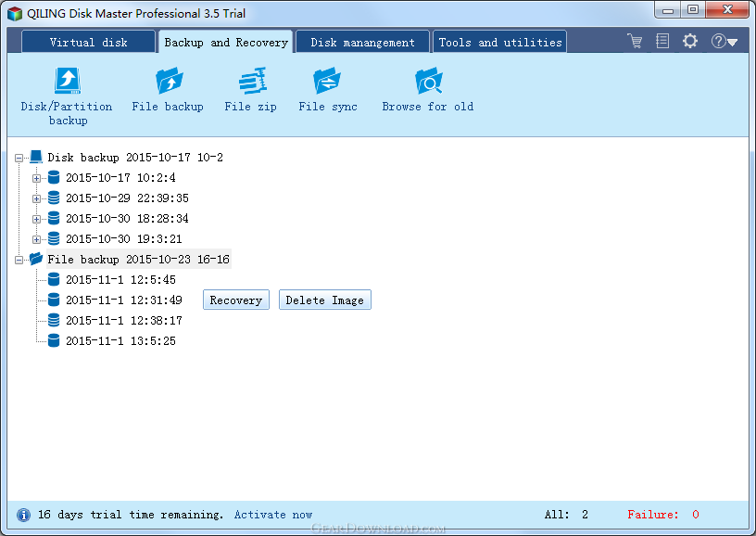
Task: Expand the 2015-10-30 18:28:34 backup node
Action: click(x=36, y=219)
